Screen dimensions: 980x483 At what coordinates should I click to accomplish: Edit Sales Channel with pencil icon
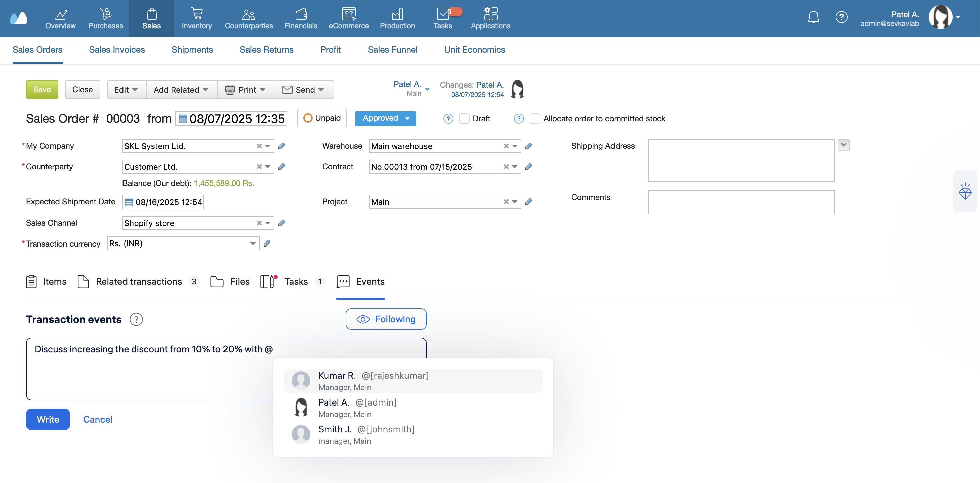[281, 223]
